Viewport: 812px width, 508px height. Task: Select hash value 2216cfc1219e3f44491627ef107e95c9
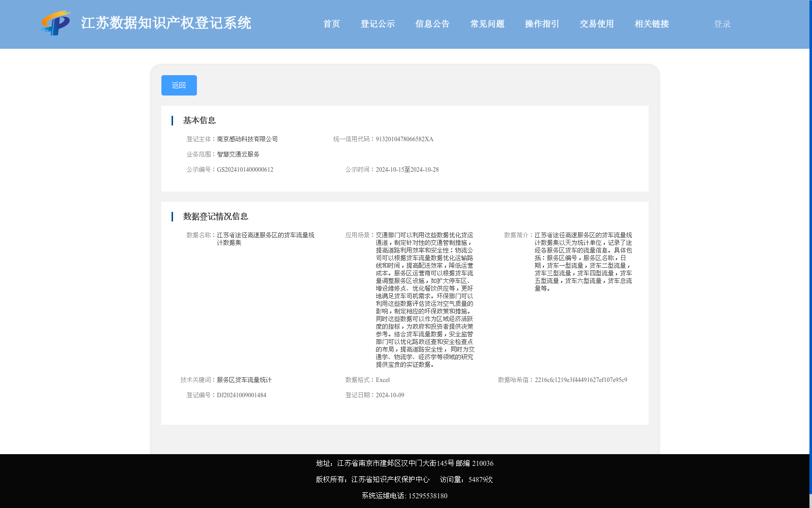(581, 380)
